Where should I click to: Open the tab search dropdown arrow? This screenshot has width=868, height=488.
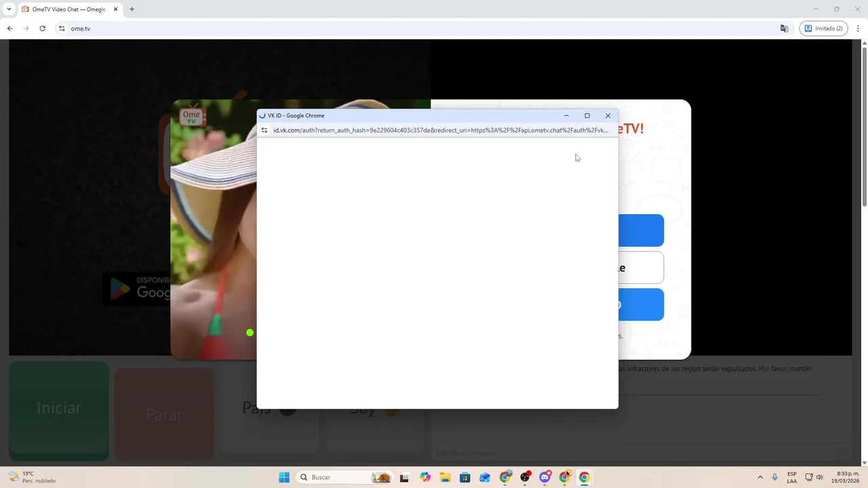pyautogui.click(x=9, y=9)
